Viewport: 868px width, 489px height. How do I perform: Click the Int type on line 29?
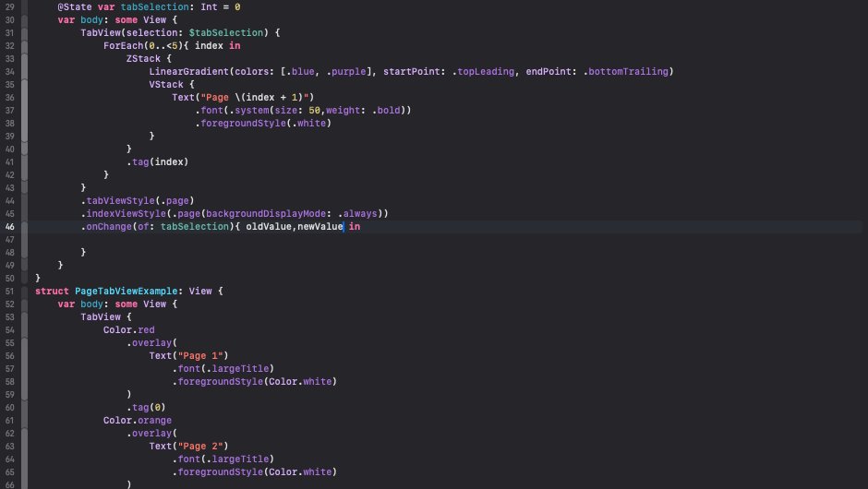pyautogui.click(x=209, y=7)
